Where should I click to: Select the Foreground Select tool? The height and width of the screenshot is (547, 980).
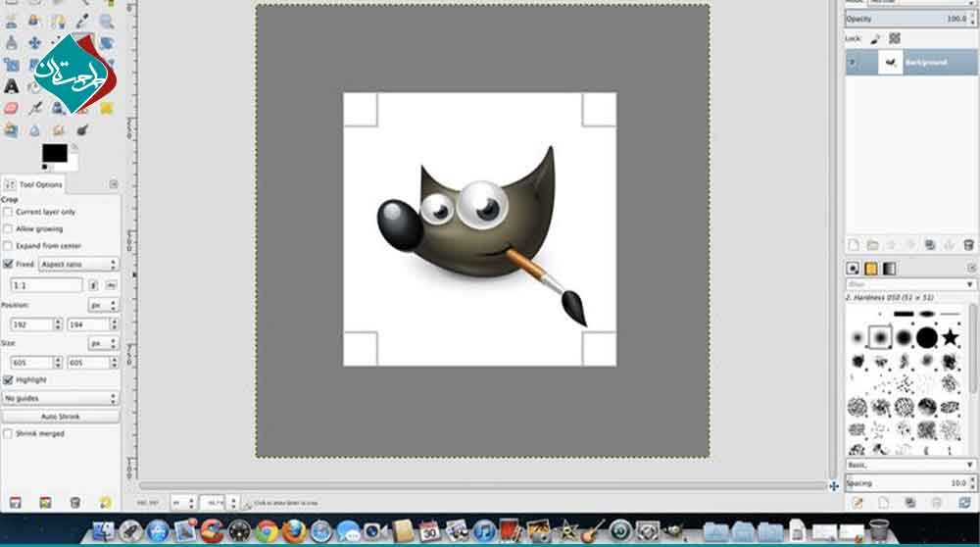click(x=34, y=21)
